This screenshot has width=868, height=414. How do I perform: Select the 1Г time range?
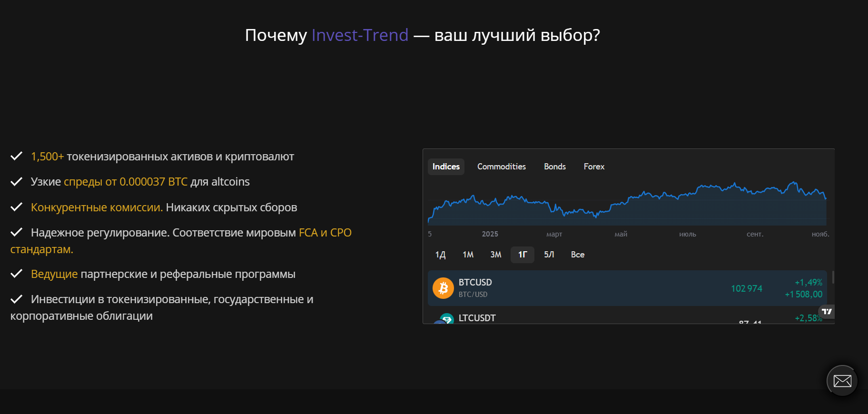tap(523, 255)
